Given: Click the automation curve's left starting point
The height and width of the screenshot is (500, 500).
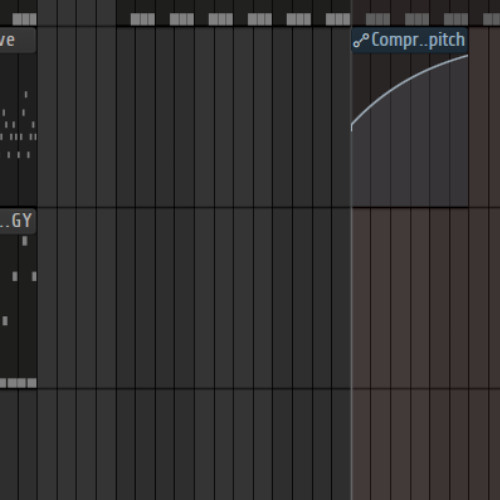Looking at the screenshot, I should tap(352, 126).
